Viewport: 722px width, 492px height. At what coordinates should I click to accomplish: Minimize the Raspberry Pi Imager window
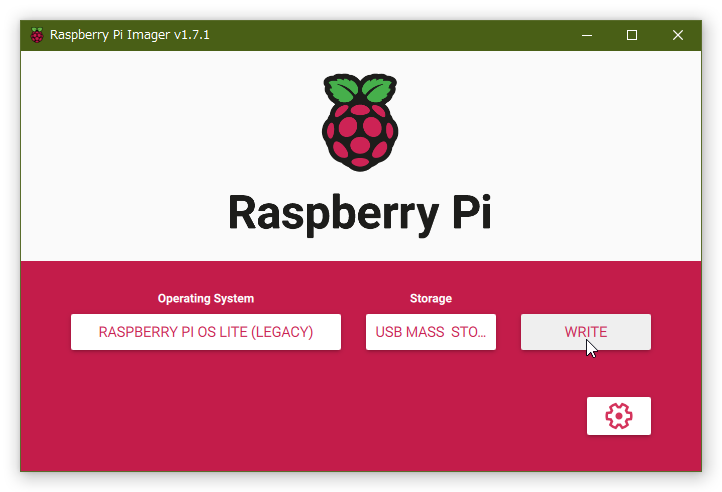[x=587, y=35]
